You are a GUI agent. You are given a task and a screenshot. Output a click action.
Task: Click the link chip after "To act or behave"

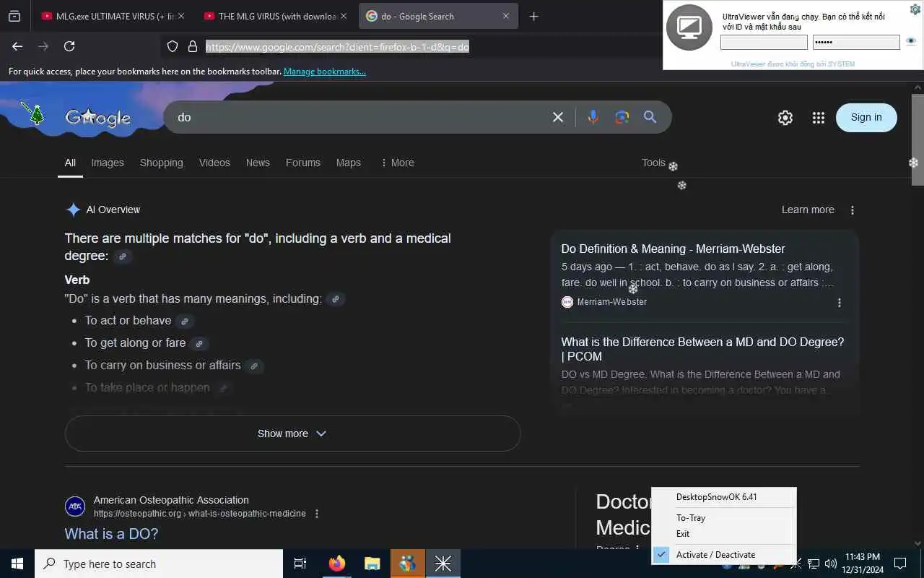185,322
